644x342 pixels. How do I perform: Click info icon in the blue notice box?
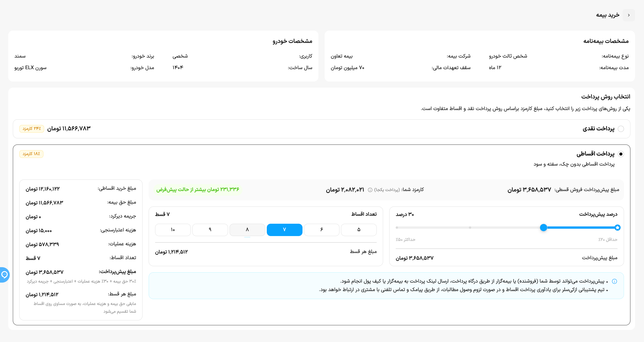coord(614,281)
